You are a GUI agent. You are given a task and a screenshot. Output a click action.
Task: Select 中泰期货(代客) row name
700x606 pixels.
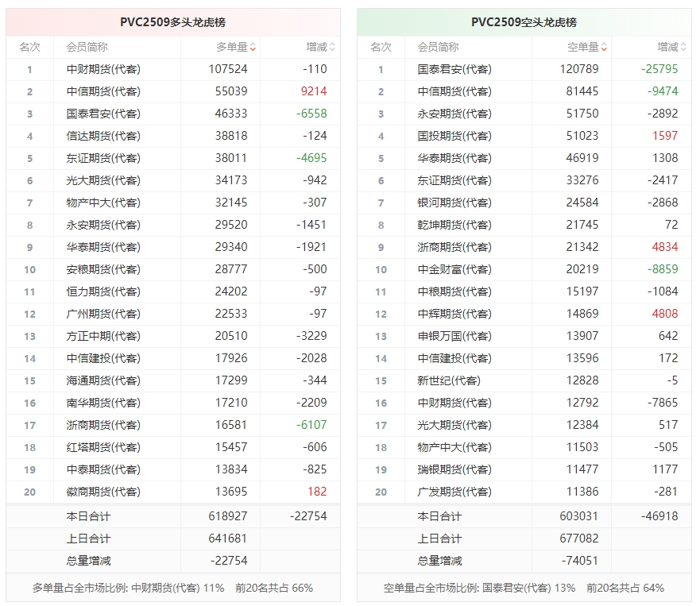103,469
